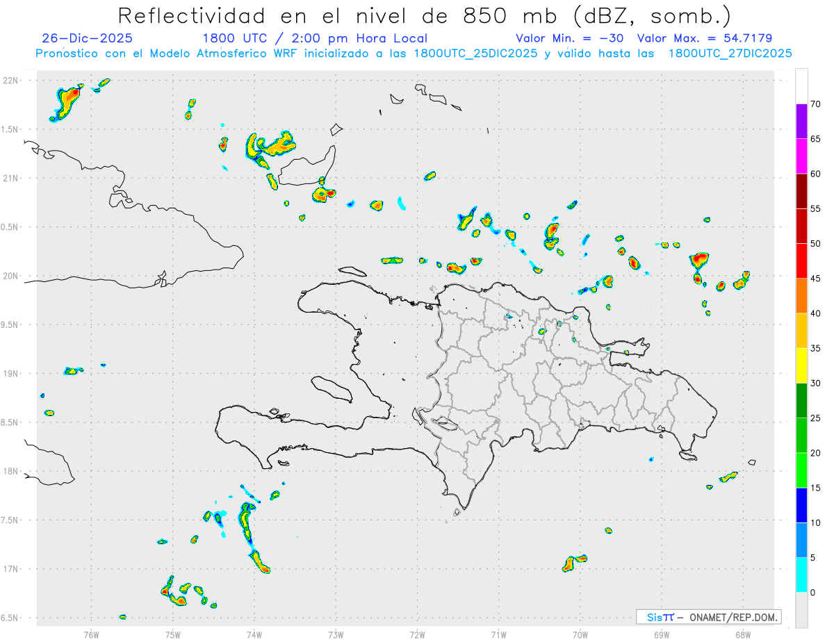Click the '17N' latitude label
Image resolution: width=834 pixels, height=644 pixels.
pyautogui.click(x=12, y=569)
